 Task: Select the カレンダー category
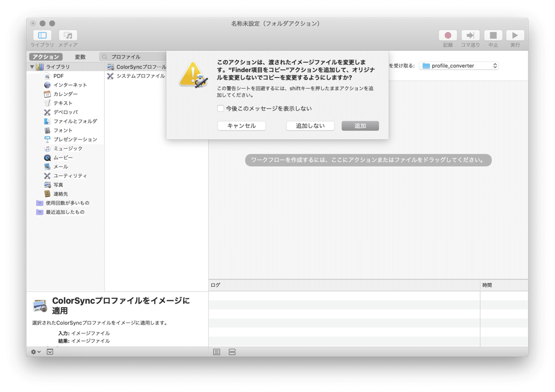pyautogui.click(x=65, y=94)
